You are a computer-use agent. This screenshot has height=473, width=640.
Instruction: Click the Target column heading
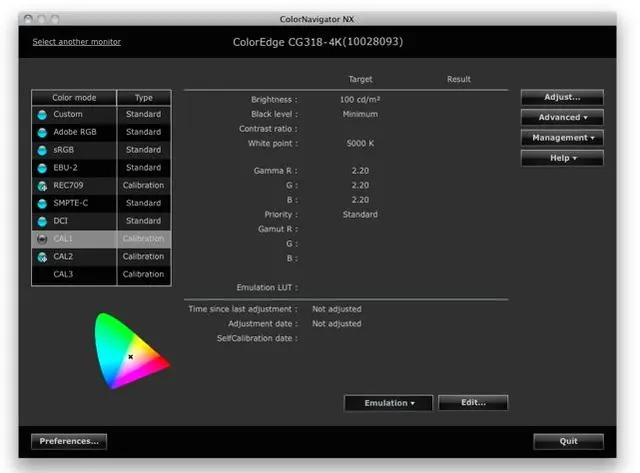[360, 79]
